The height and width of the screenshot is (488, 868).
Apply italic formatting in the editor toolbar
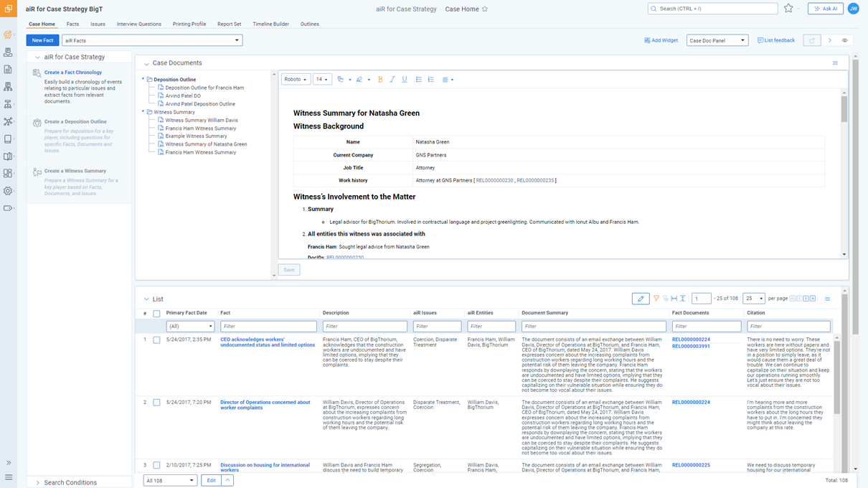point(392,80)
